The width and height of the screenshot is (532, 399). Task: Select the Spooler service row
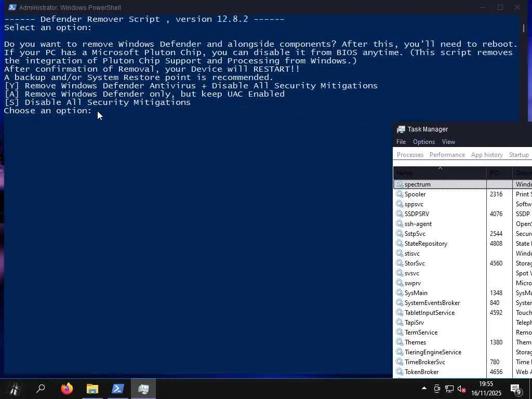(x=462, y=194)
